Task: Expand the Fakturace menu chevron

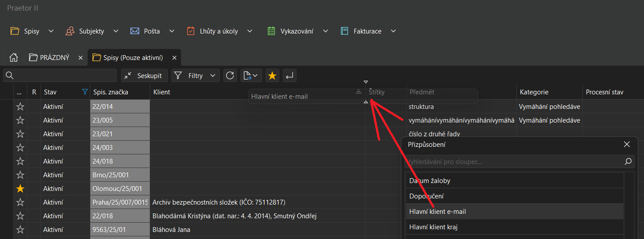Action: tap(393, 31)
